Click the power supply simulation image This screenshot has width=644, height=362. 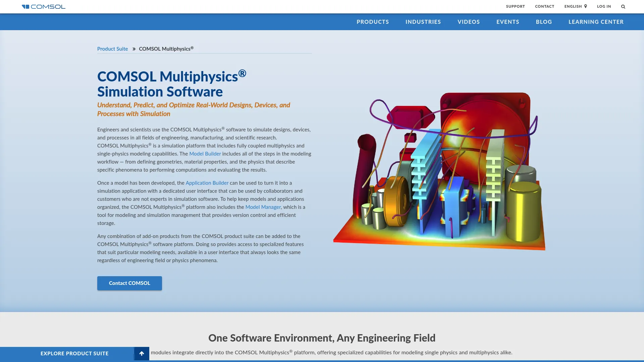click(439, 171)
